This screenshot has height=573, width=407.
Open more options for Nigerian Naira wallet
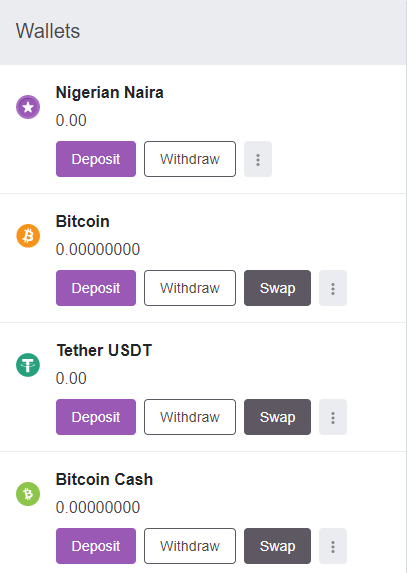point(258,159)
